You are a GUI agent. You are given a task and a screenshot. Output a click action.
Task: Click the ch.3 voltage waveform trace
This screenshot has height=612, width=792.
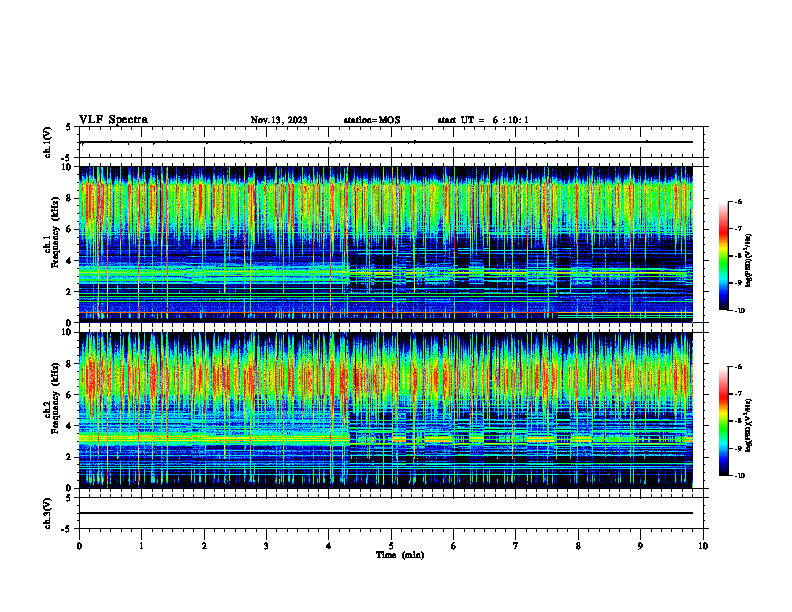pos(386,513)
